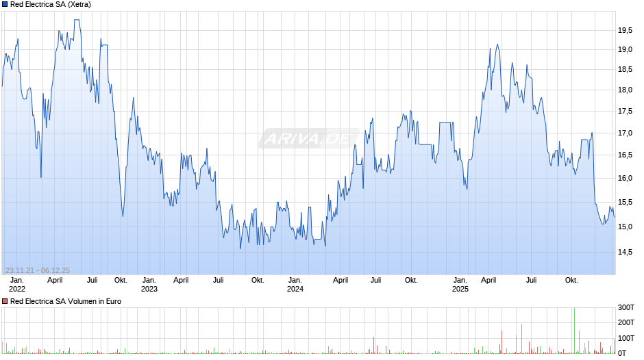Screen dimensions: 644x360
Task: Click the date range text '23.11.21 - 06.12.25'
Action: click(x=38, y=270)
